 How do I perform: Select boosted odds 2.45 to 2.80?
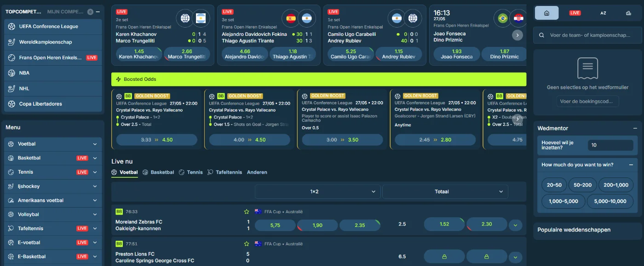click(435, 140)
